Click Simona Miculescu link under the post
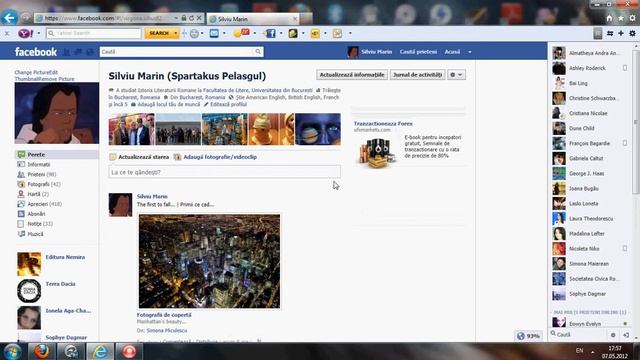 [167, 331]
